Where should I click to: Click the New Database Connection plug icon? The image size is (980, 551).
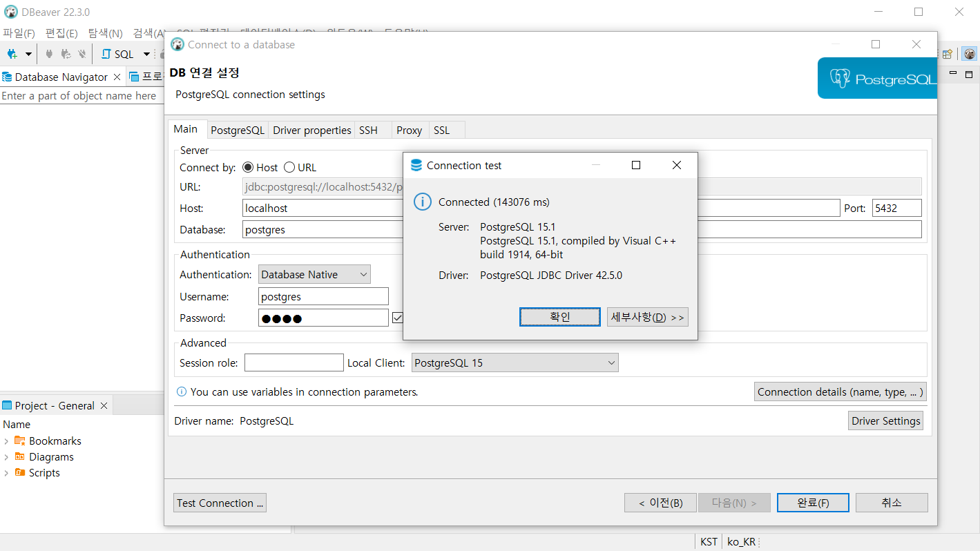(12, 54)
